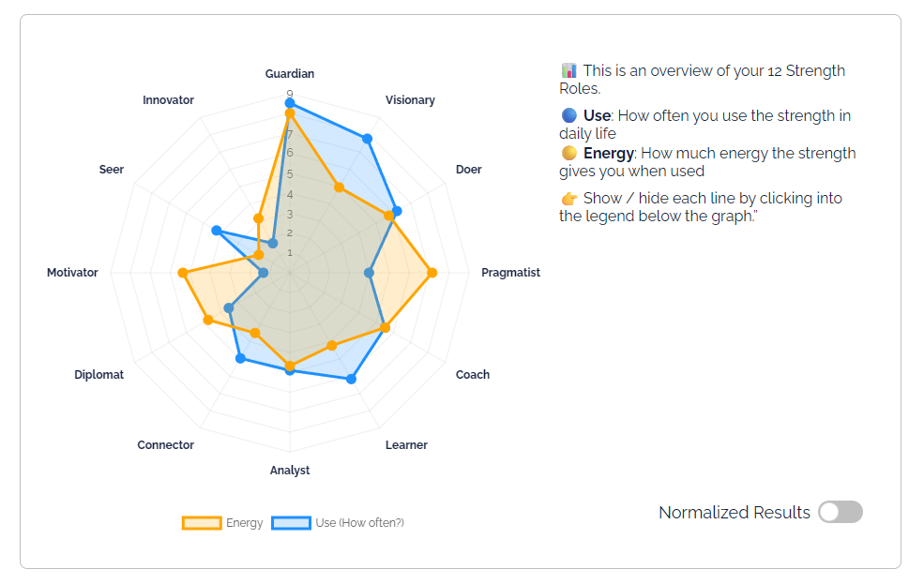Click the orange Energy legend color box
This screenshot has height=584, width=924.
pos(202,523)
